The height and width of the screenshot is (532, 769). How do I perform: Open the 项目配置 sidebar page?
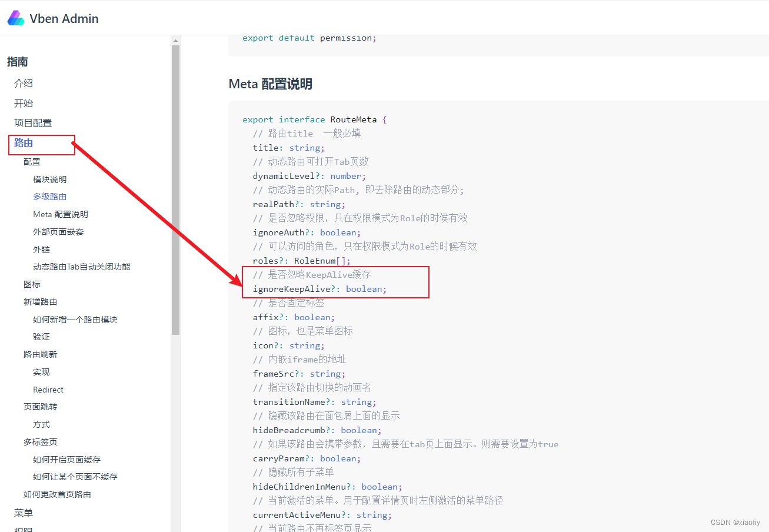pyautogui.click(x=33, y=122)
